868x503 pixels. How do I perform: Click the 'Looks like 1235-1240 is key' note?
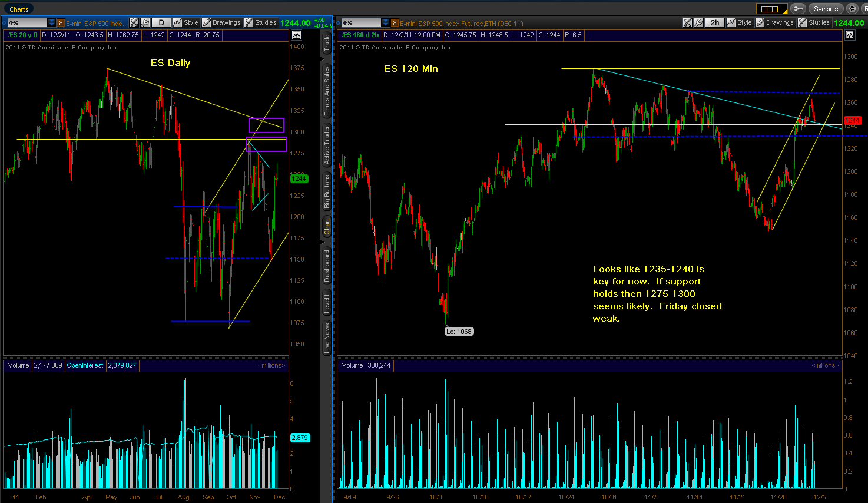[657, 293]
